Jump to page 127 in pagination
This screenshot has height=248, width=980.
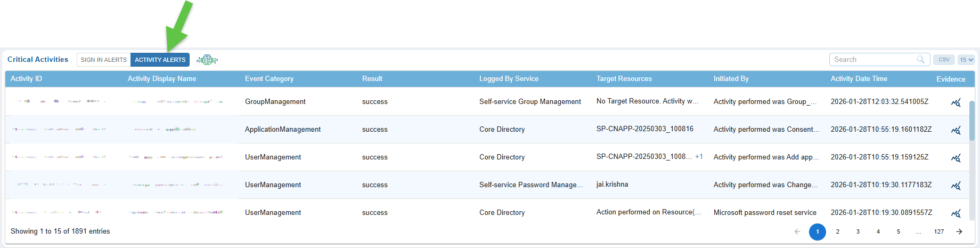pos(939,231)
